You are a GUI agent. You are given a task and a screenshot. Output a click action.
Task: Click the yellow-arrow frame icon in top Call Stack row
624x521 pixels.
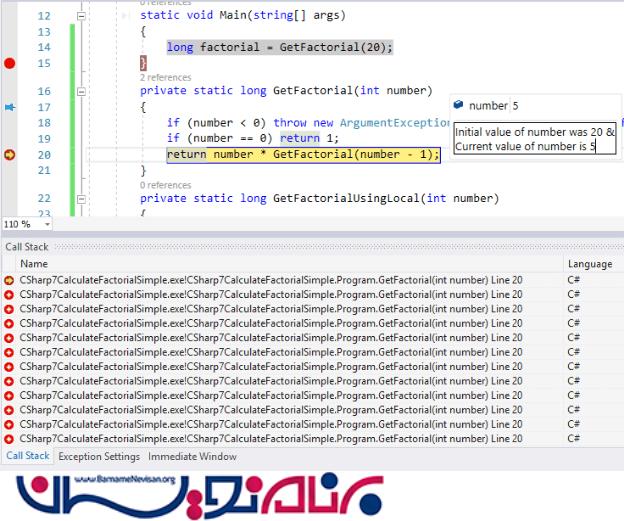point(9,280)
